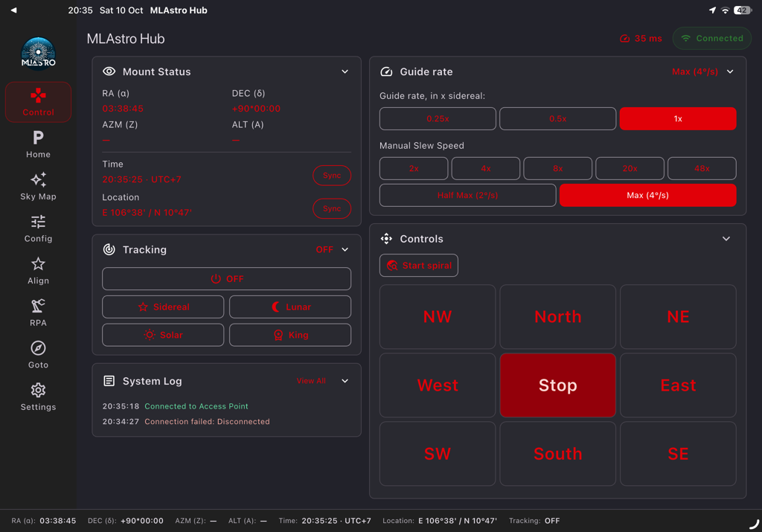
Task: Open the Config sliders icon
Action: point(39,222)
